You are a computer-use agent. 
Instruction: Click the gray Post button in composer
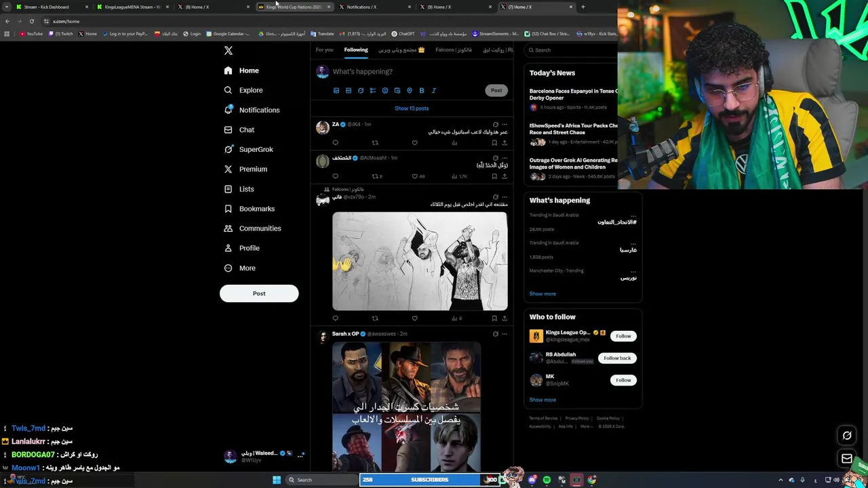point(496,90)
